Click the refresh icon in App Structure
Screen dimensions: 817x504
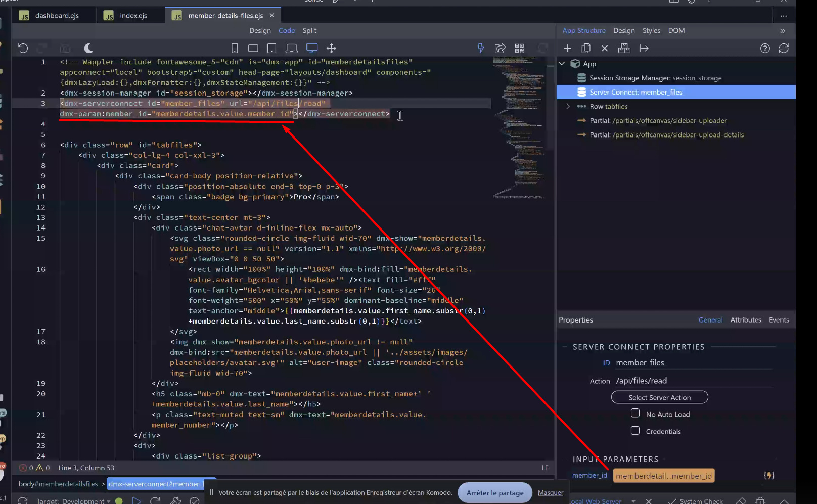point(784,48)
